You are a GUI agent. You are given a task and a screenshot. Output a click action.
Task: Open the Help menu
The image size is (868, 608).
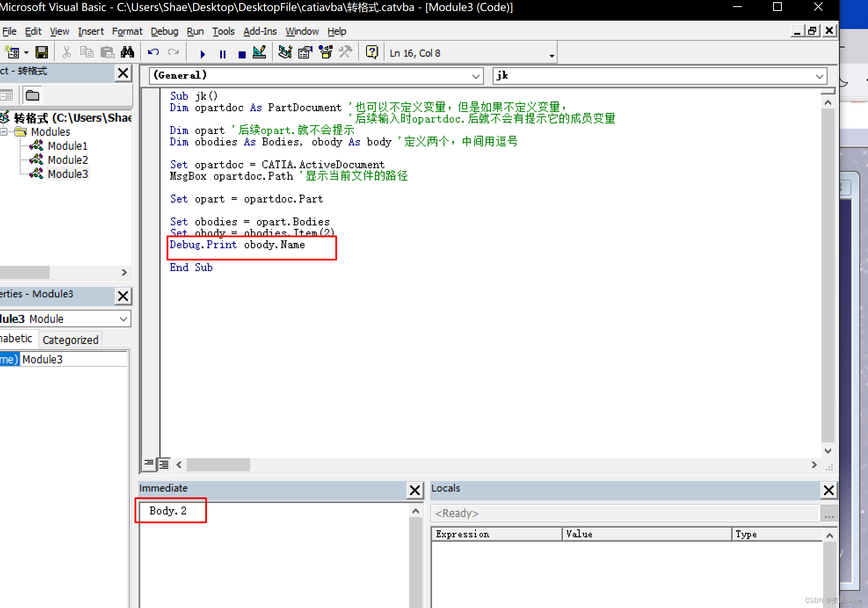[x=337, y=31]
